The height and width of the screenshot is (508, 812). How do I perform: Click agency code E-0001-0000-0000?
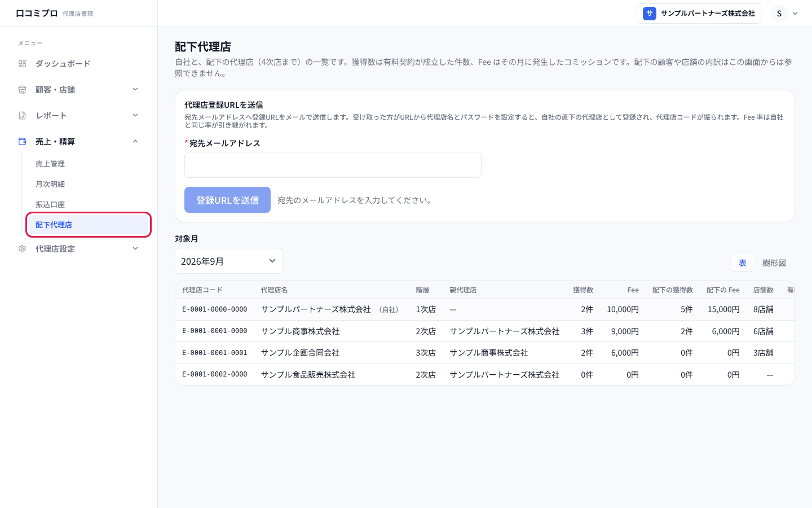215,309
